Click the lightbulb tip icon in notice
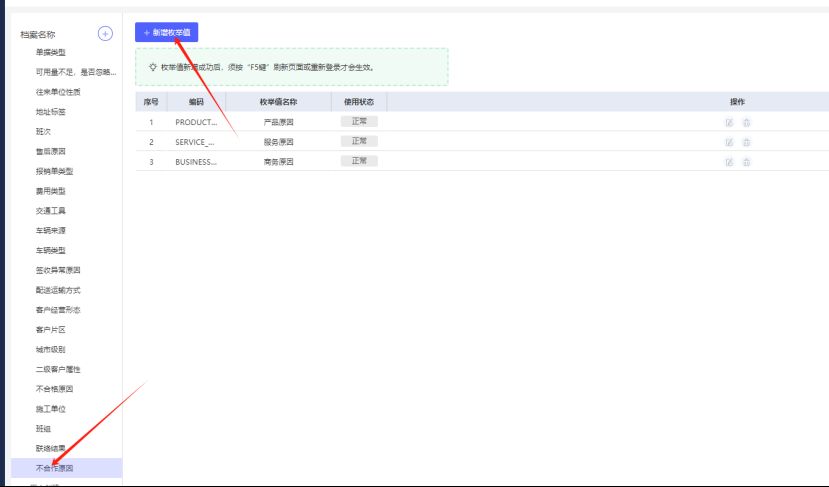This screenshot has height=487, width=829. click(152, 67)
